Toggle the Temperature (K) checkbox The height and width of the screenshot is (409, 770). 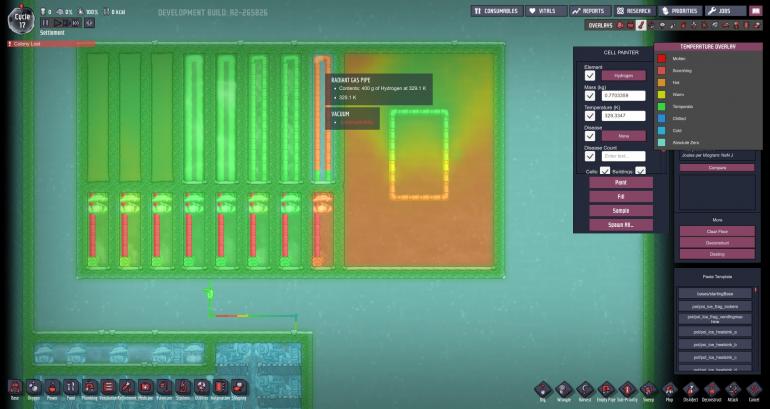click(x=590, y=115)
